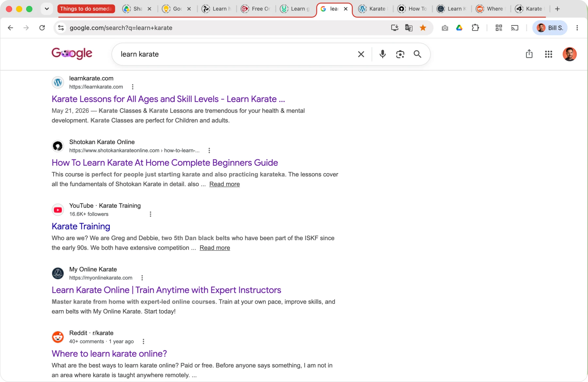Image resolution: width=588 pixels, height=382 pixels.
Task: Click the browser forward arrow
Action: point(26,28)
